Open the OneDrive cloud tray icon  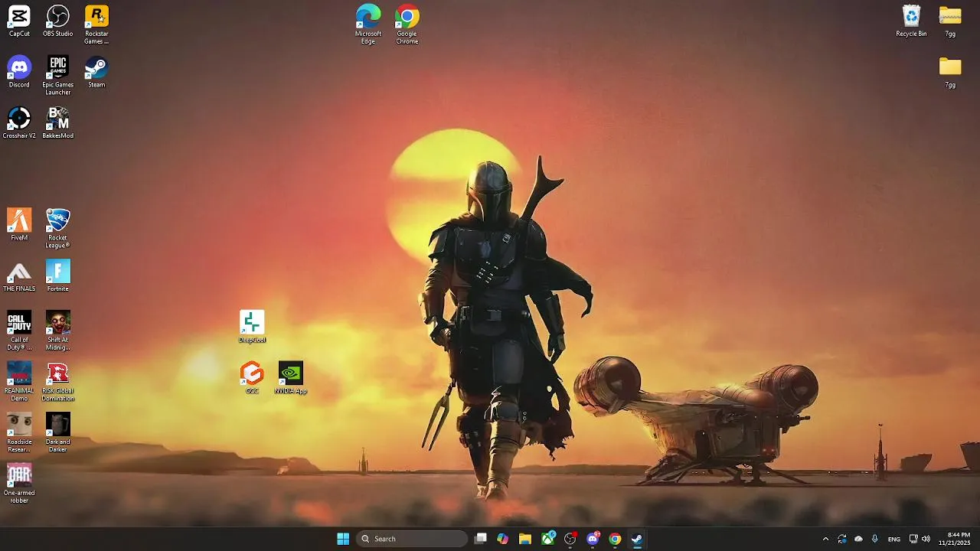click(x=858, y=539)
